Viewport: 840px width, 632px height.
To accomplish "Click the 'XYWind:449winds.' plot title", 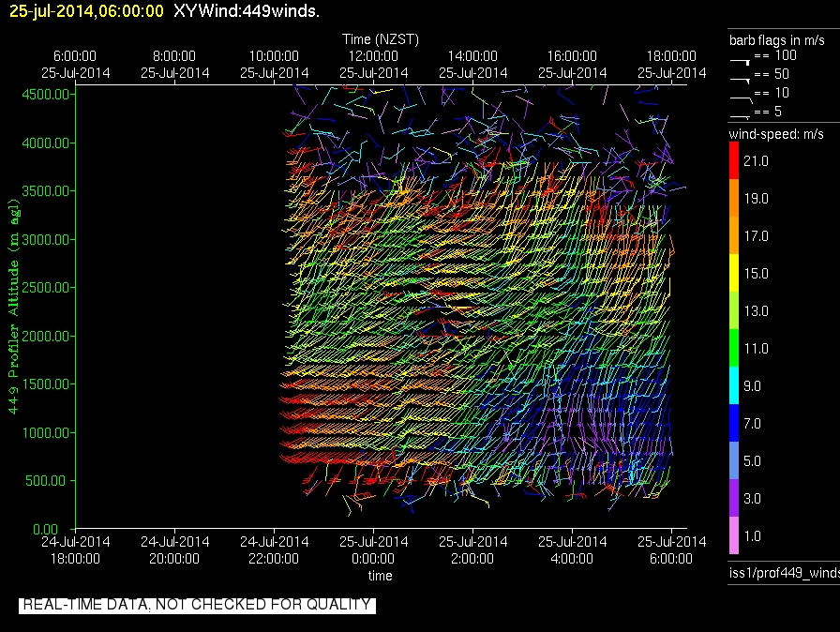I will 247,10.
